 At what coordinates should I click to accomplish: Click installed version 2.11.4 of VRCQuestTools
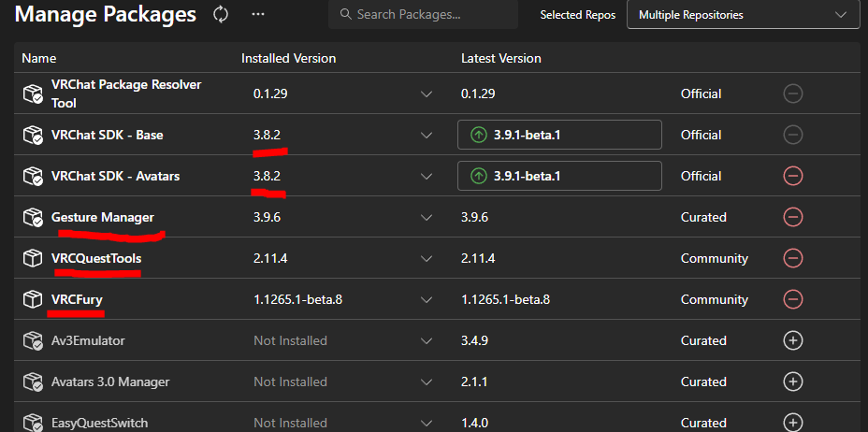point(270,258)
